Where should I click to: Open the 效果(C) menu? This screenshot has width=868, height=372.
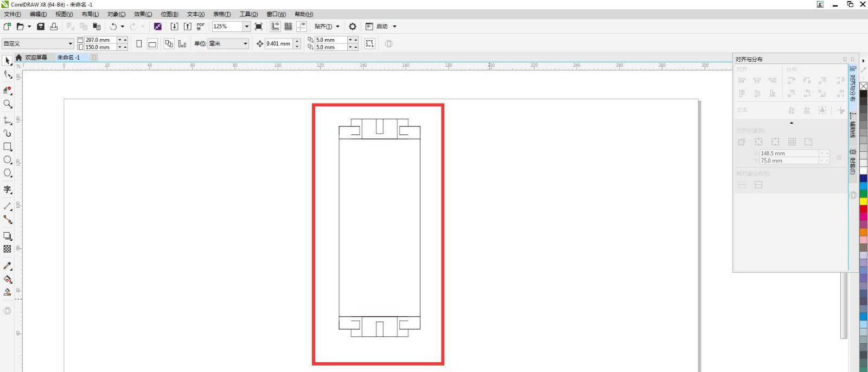coord(143,14)
